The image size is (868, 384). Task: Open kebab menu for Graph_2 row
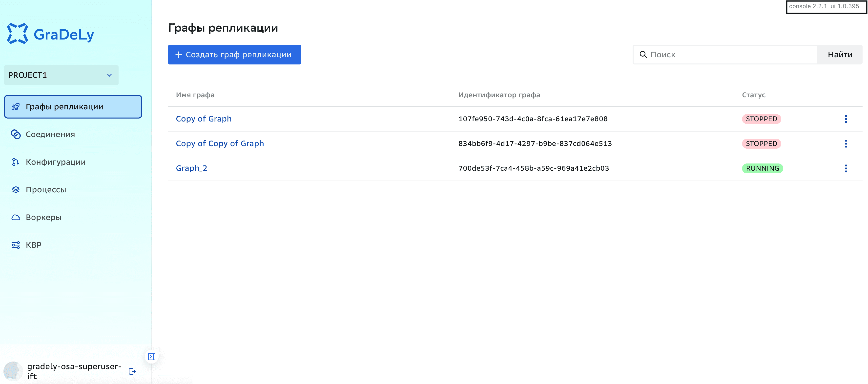(846, 168)
